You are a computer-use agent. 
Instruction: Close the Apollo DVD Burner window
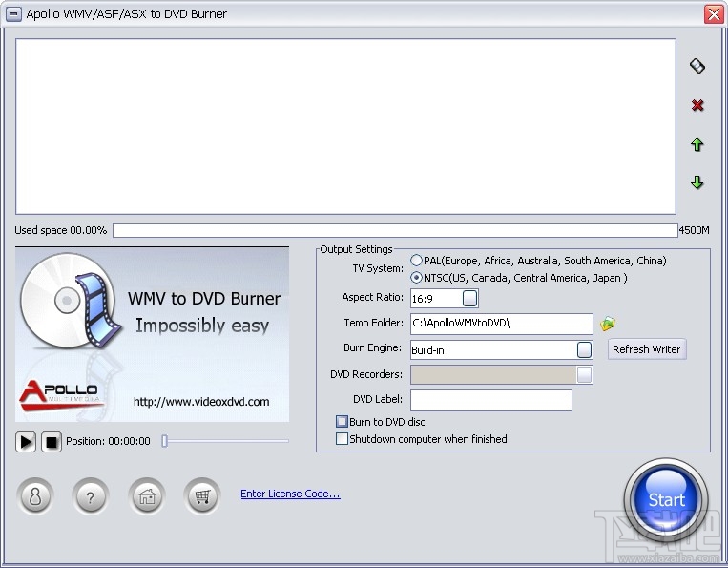coord(714,14)
